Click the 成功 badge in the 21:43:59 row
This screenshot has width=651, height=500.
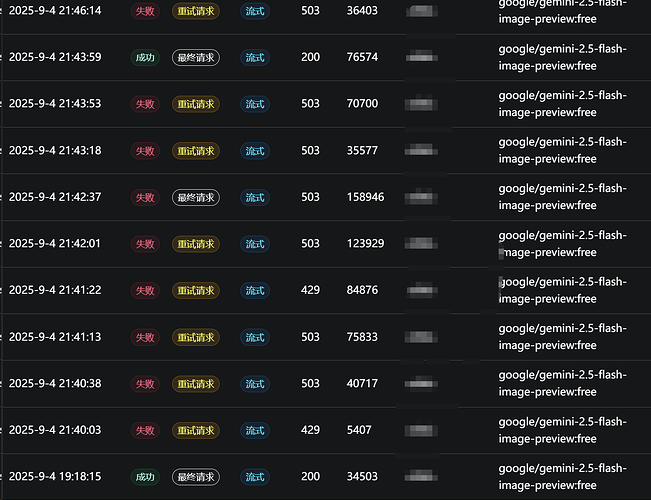click(145, 57)
